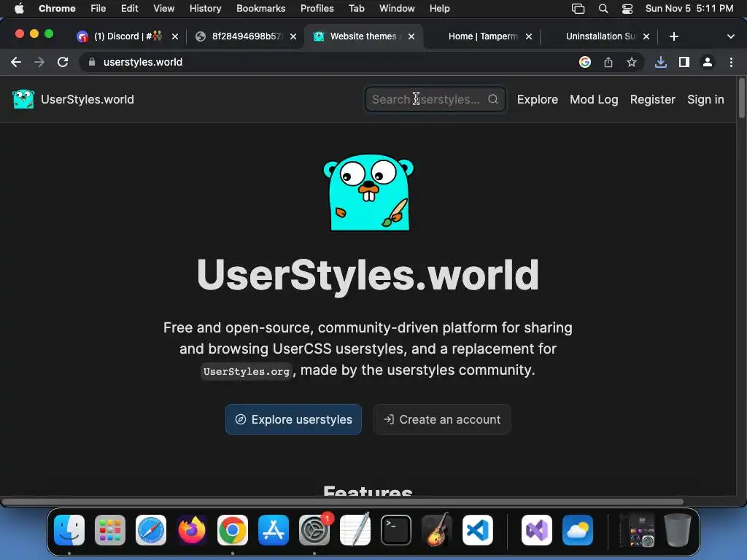The width and height of the screenshot is (747, 560).
Task: Launch Firefox from the Dock
Action: (192, 530)
